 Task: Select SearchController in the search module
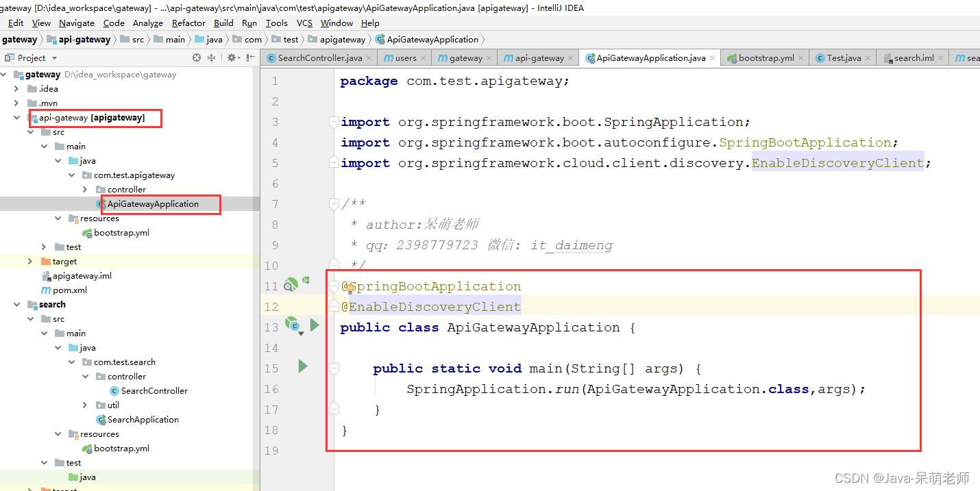click(x=154, y=391)
